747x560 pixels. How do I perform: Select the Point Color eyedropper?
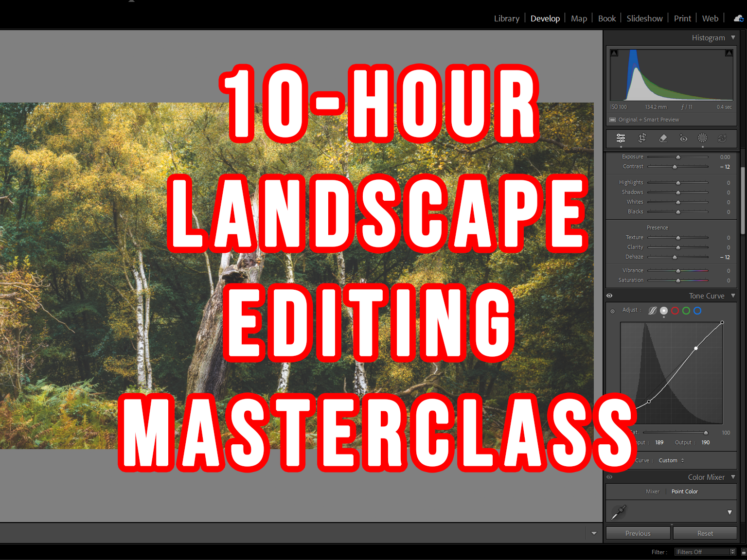click(x=619, y=511)
